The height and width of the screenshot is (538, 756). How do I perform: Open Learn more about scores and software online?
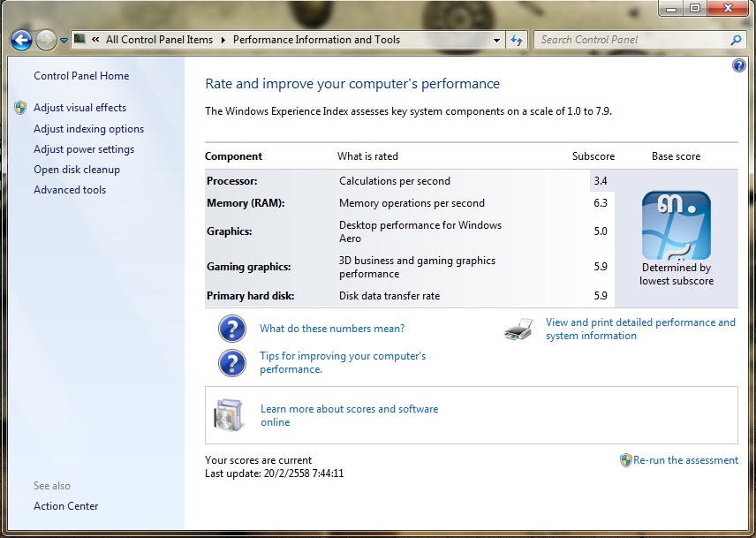[x=349, y=415]
